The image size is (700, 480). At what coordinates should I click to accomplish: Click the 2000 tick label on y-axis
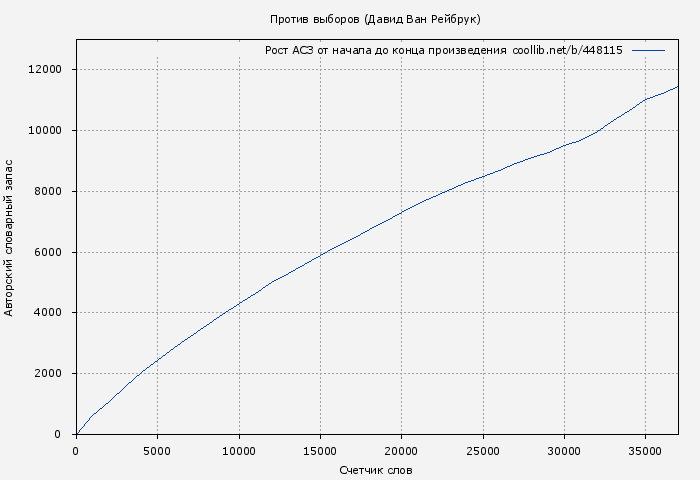[x=48, y=374]
